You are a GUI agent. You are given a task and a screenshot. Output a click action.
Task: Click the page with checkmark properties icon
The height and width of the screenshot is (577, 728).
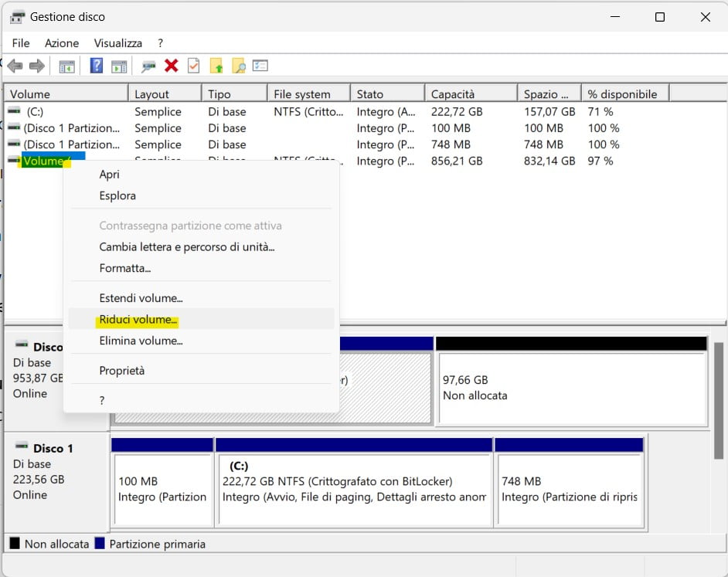tap(193, 66)
